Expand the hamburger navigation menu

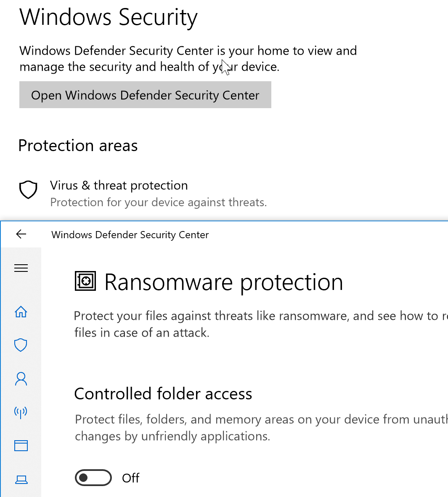(21, 268)
